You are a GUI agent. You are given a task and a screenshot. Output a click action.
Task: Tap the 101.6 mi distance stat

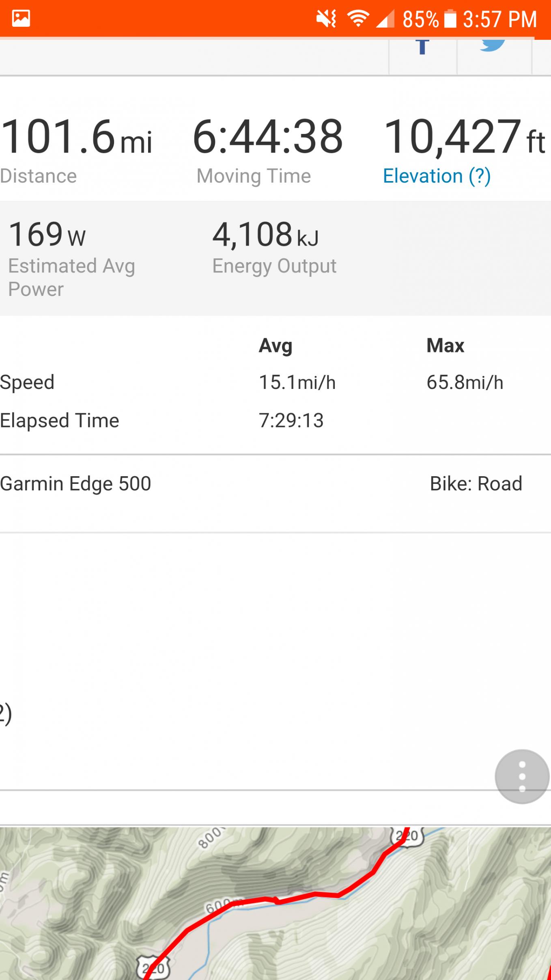pos(76,137)
